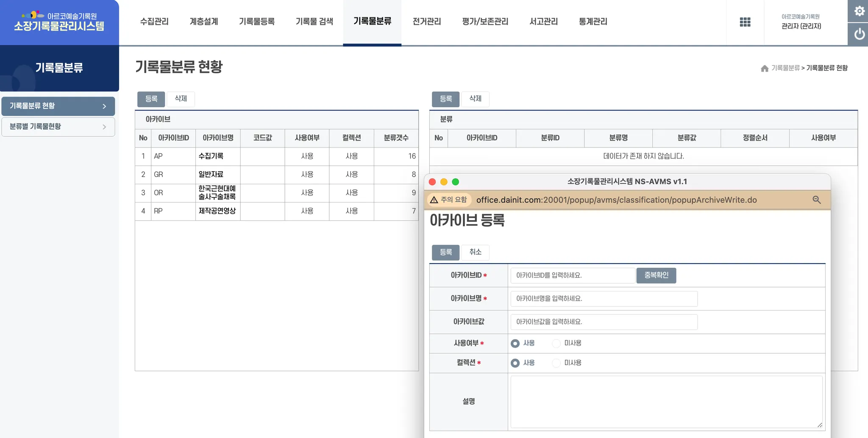This screenshot has width=868, height=438.
Task: Click the RP archive ID cell
Action: pos(173,211)
